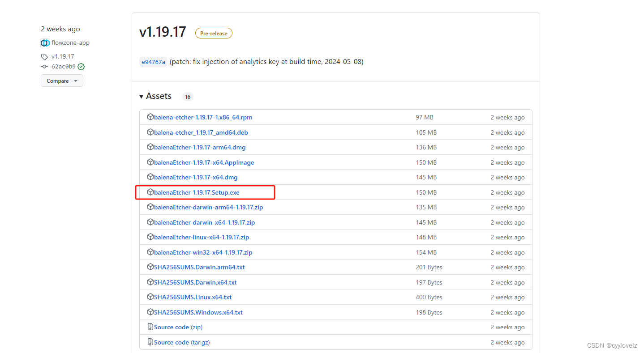Click the green verified checkmark badge beside 62ac0b9
The width and height of the screenshot is (644, 353).
coord(81,66)
